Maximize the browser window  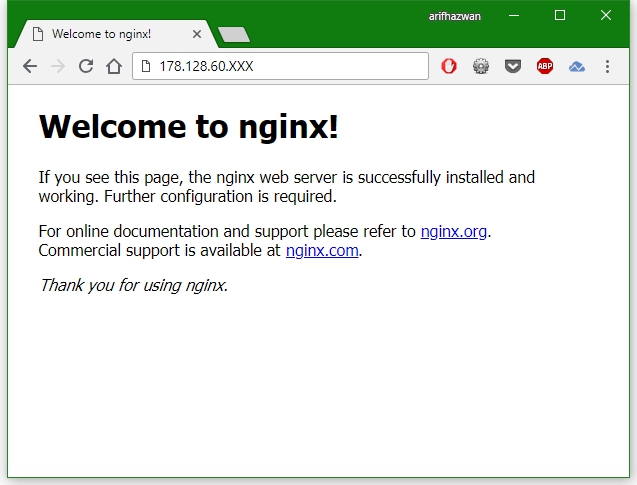[560, 15]
